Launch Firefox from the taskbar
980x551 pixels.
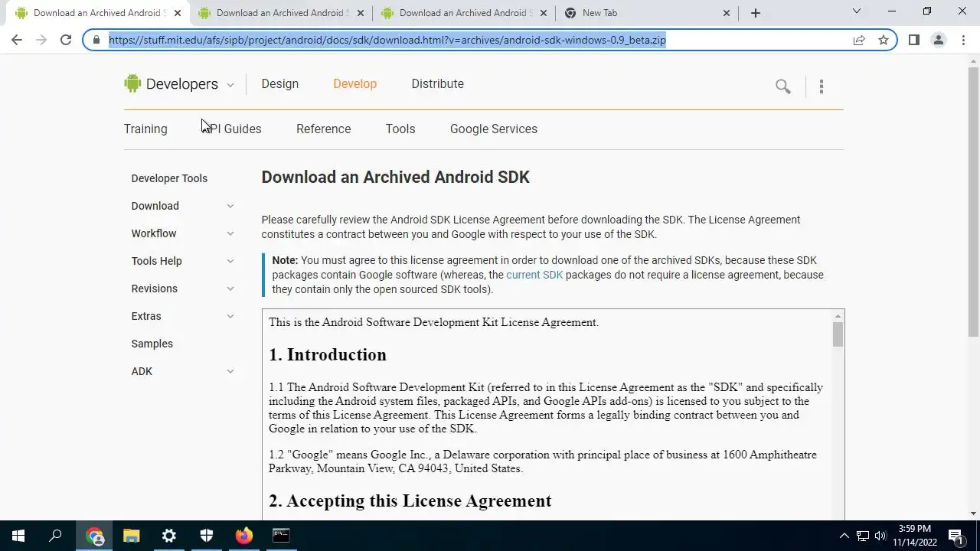(244, 536)
